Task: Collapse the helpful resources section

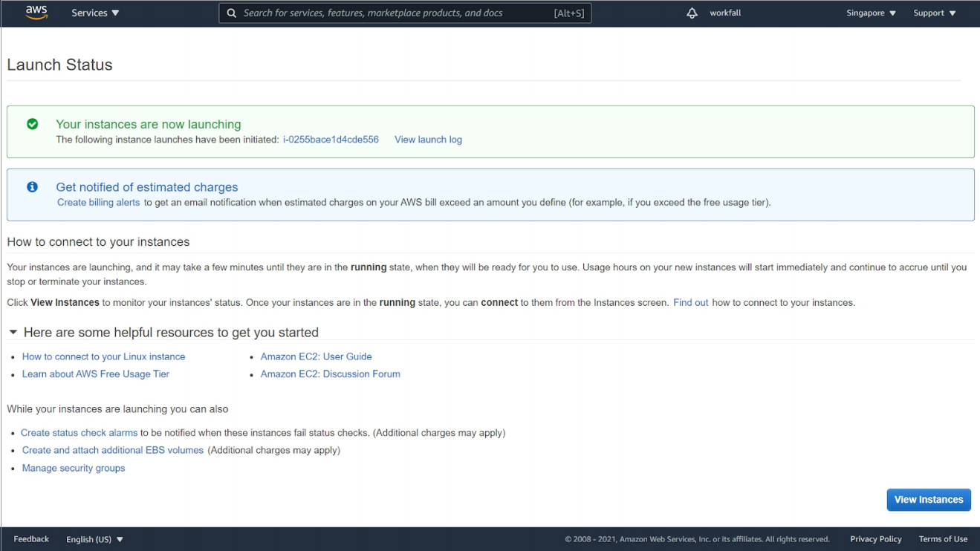Action: [13, 332]
